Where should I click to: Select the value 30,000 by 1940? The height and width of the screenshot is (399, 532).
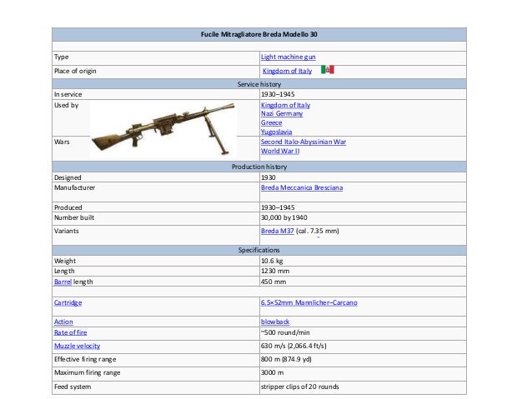point(284,217)
